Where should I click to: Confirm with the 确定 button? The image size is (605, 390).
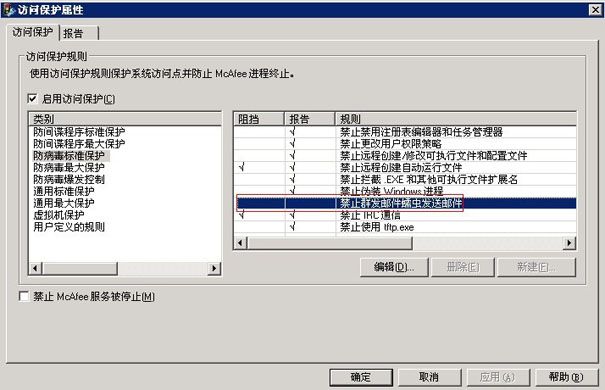pyautogui.click(x=361, y=377)
